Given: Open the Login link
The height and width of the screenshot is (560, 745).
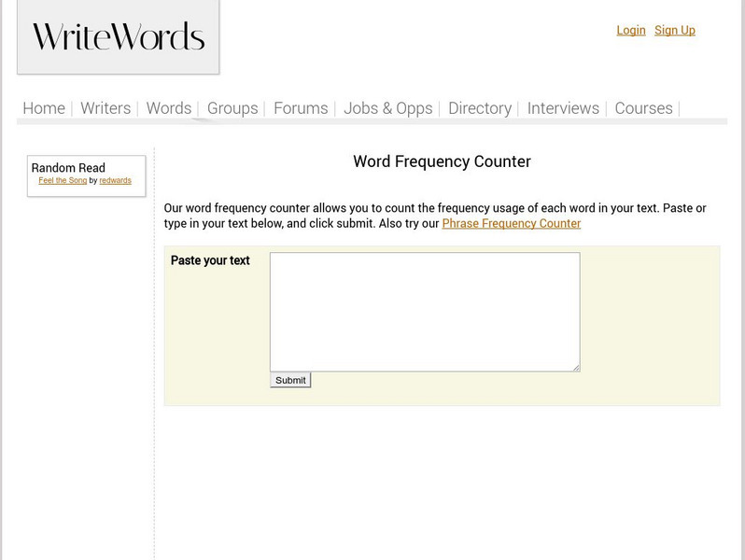Looking at the screenshot, I should pos(630,30).
